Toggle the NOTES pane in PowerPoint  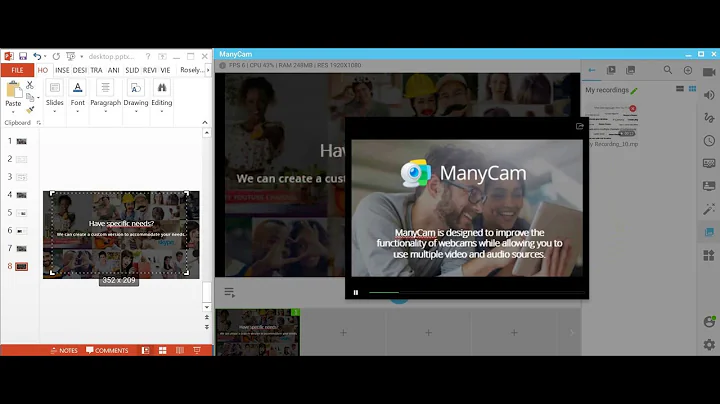point(64,350)
